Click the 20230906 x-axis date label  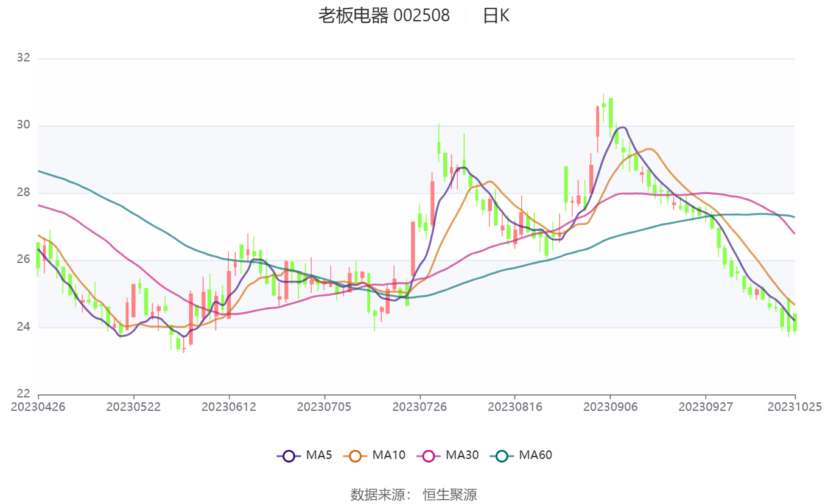pyautogui.click(x=610, y=407)
